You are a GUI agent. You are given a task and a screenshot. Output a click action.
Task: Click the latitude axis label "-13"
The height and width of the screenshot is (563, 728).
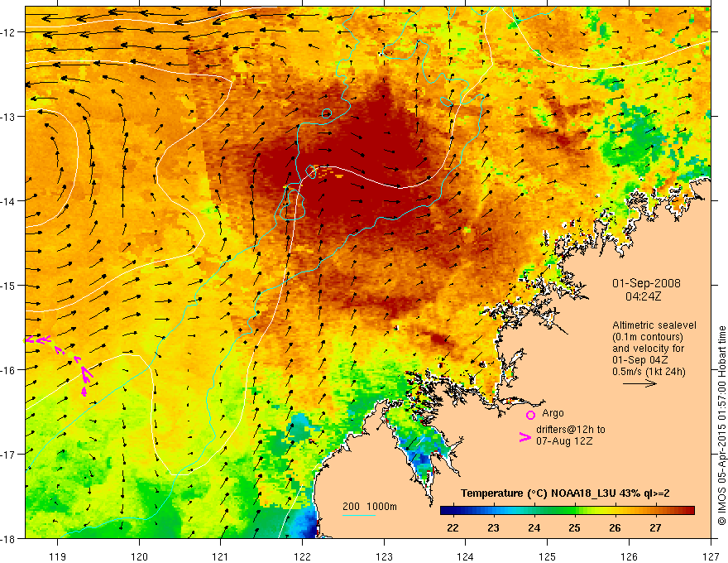pyautogui.click(x=8, y=117)
